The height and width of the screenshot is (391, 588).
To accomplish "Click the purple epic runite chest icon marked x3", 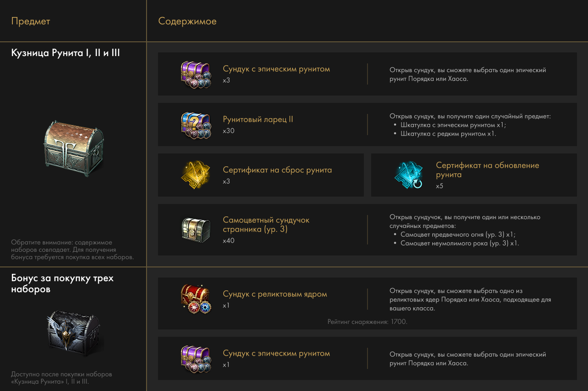I will pos(196,74).
